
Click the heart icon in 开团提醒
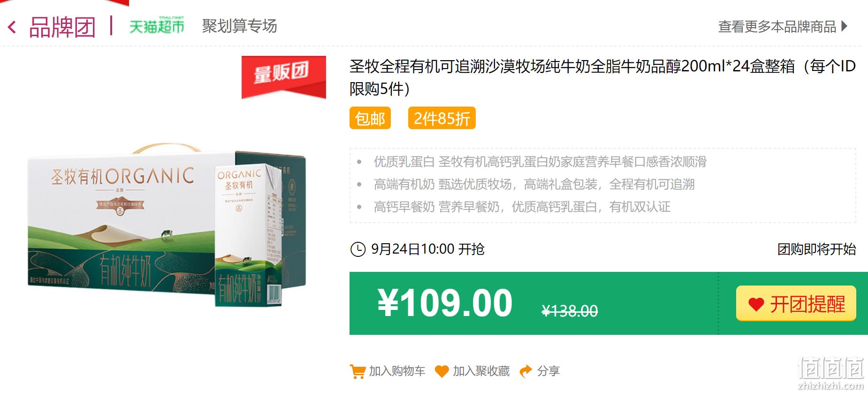756,304
